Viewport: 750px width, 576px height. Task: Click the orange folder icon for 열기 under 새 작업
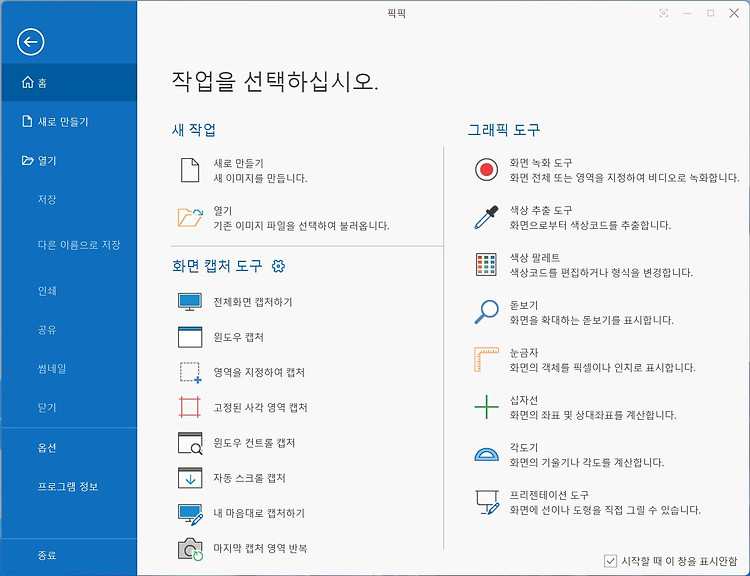[190, 218]
